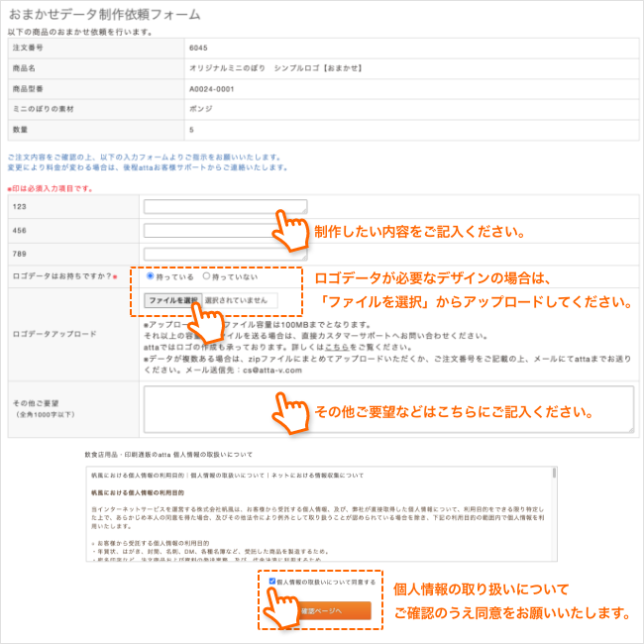
Task: Click the 数量 label cell
Action: tap(96, 130)
